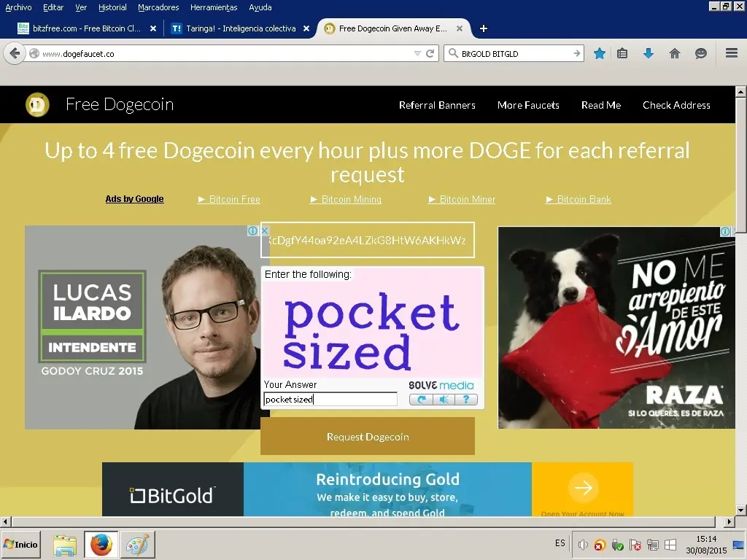Open the Firefox hamburger menu

click(x=732, y=52)
